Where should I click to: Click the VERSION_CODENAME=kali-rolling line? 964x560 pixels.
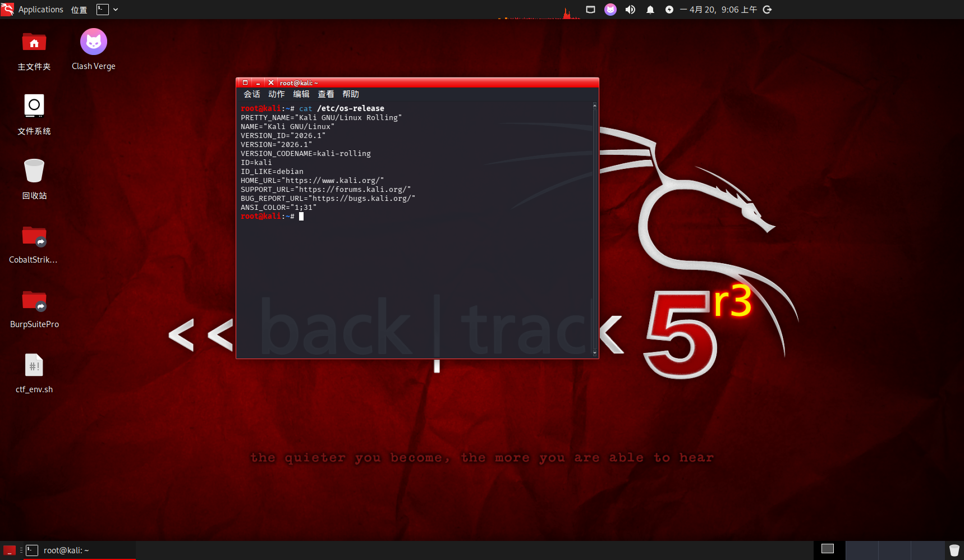click(306, 154)
